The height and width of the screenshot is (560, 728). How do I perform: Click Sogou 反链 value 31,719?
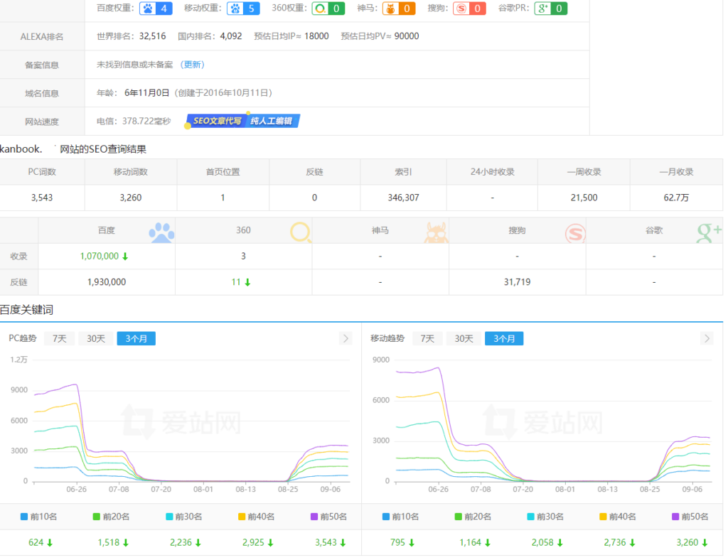tap(518, 282)
